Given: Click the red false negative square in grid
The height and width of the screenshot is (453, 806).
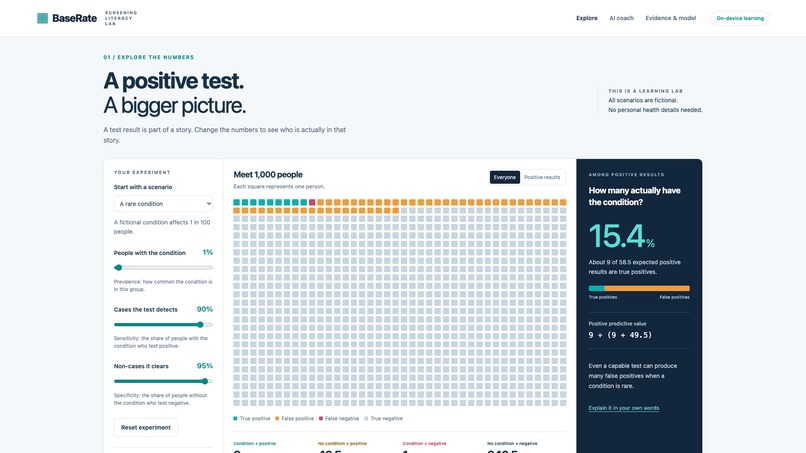Looking at the screenshot, I should [312, 202].
